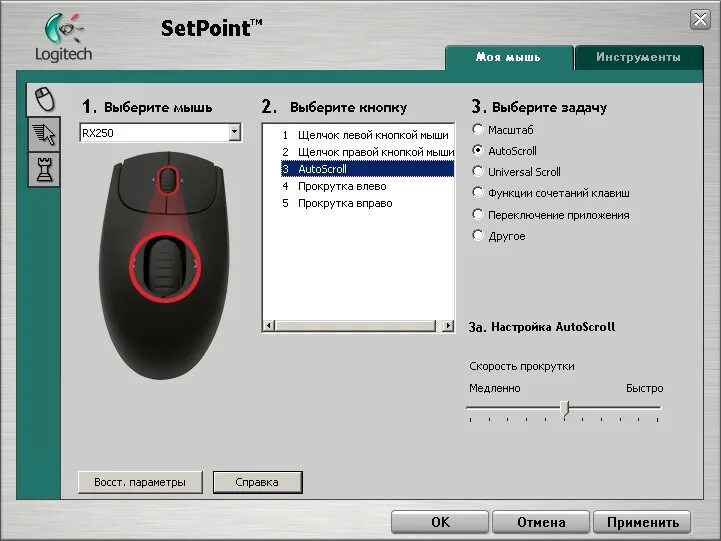Click the Logitech logo
This screenshot has width=721, height=541.
(64, 38)
